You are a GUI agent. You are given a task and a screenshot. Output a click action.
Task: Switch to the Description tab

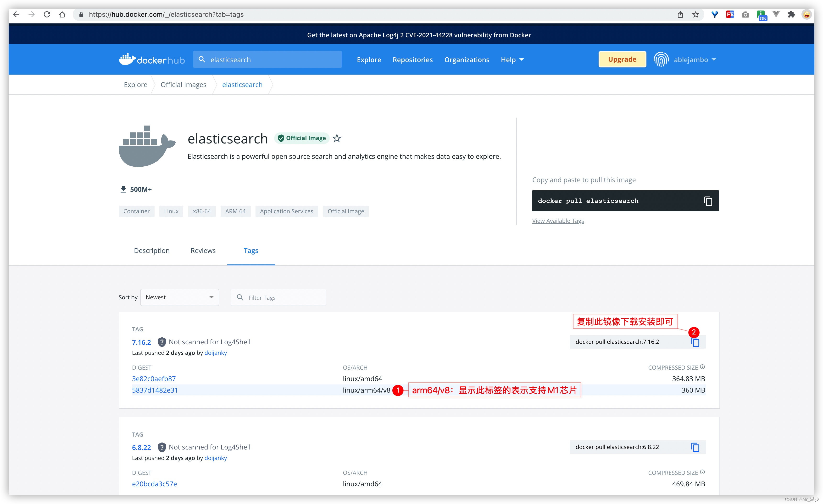tap(152, 250)
